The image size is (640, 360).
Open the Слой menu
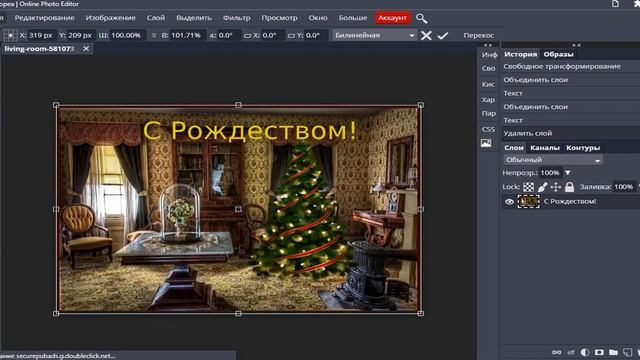pyautogui.click(x=156, y=18)
